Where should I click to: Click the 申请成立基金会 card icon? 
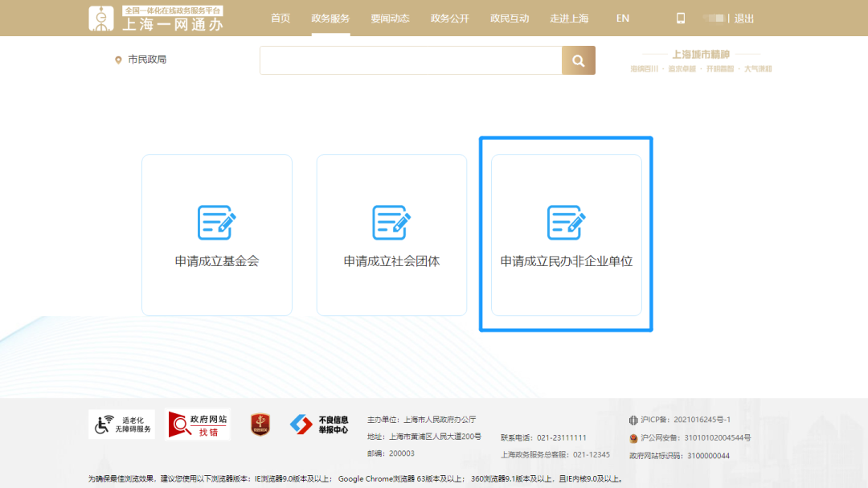click(x=216, y=223)
